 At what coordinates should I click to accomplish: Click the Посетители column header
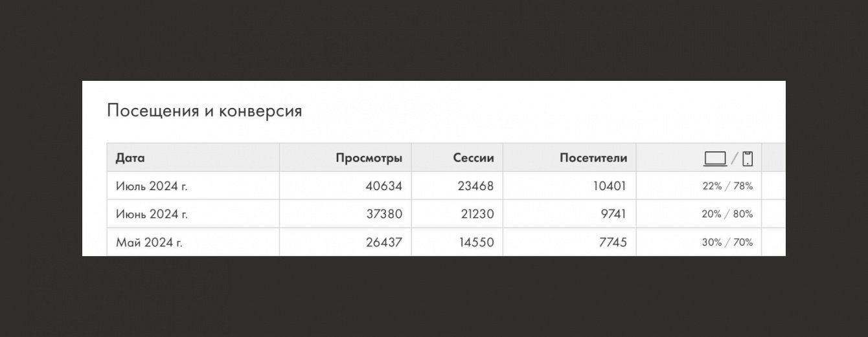[593, 158]
